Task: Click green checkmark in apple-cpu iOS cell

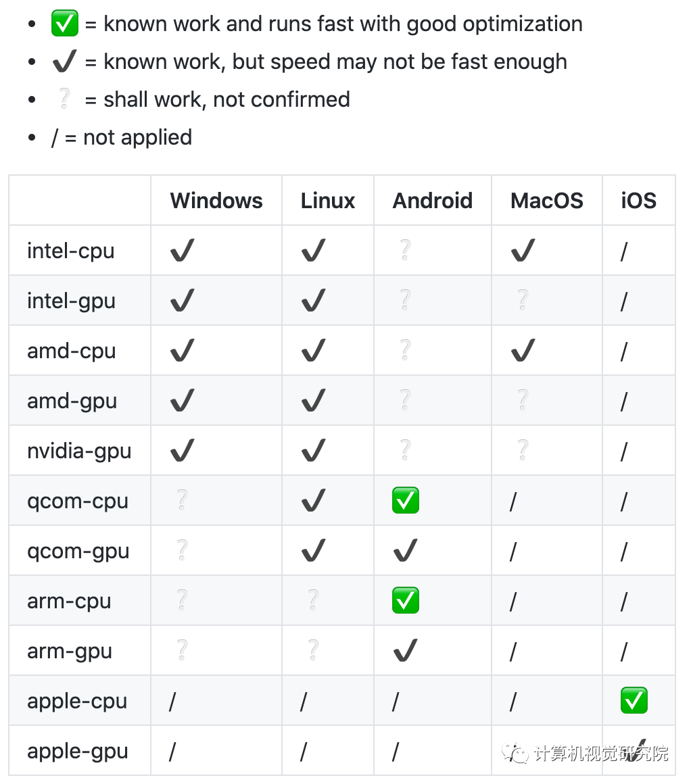Action: (x=634, y=701)
